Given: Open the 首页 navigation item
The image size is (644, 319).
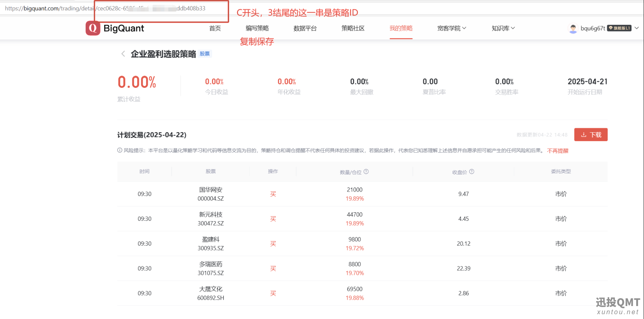Looking at the screenshot, I should (215, 28).
